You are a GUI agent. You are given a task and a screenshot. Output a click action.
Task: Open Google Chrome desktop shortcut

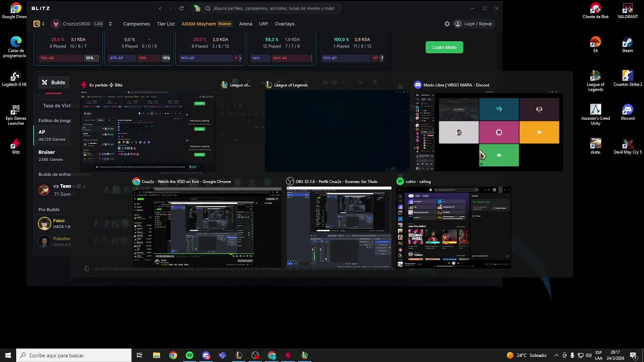click(15, 11)
